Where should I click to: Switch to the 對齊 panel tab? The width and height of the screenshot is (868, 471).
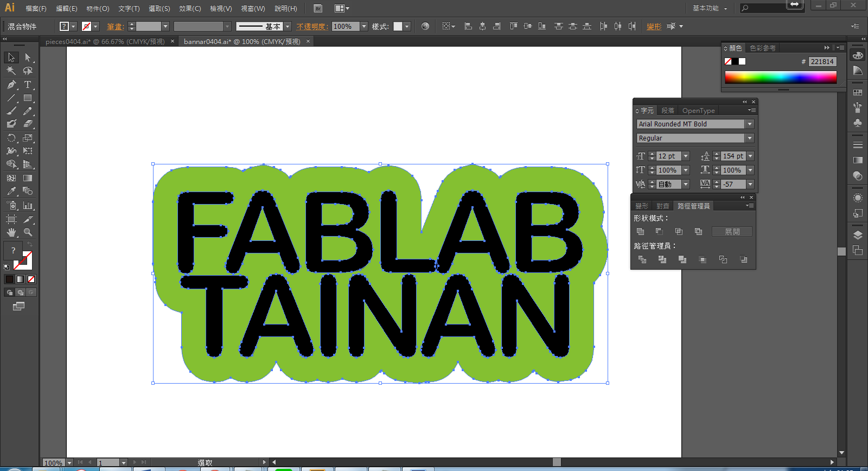click(x=662, y=206)
